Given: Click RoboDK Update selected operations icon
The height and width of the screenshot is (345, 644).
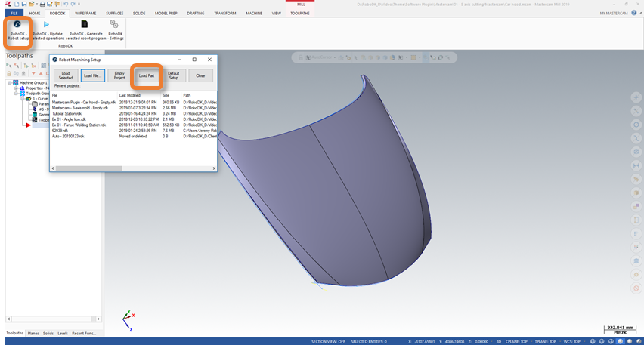Looking at the screenshot, I should (46, 24).
